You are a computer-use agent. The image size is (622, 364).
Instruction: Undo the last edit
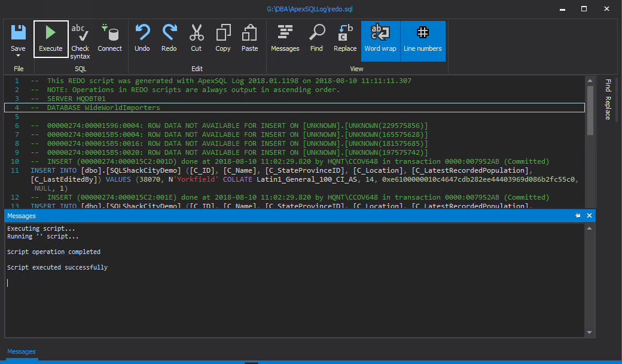point(142,39)
